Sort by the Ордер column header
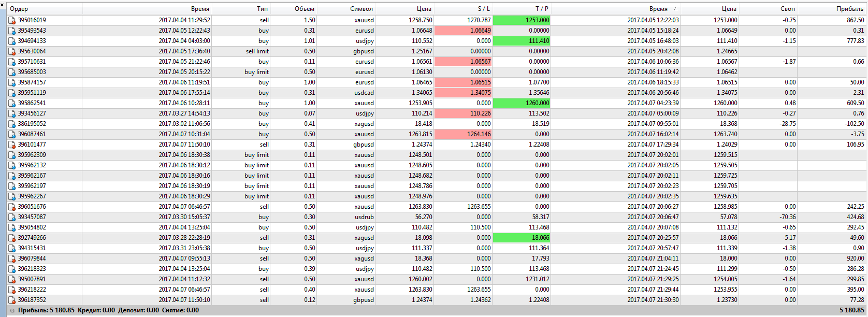 [x=44, y=9]
